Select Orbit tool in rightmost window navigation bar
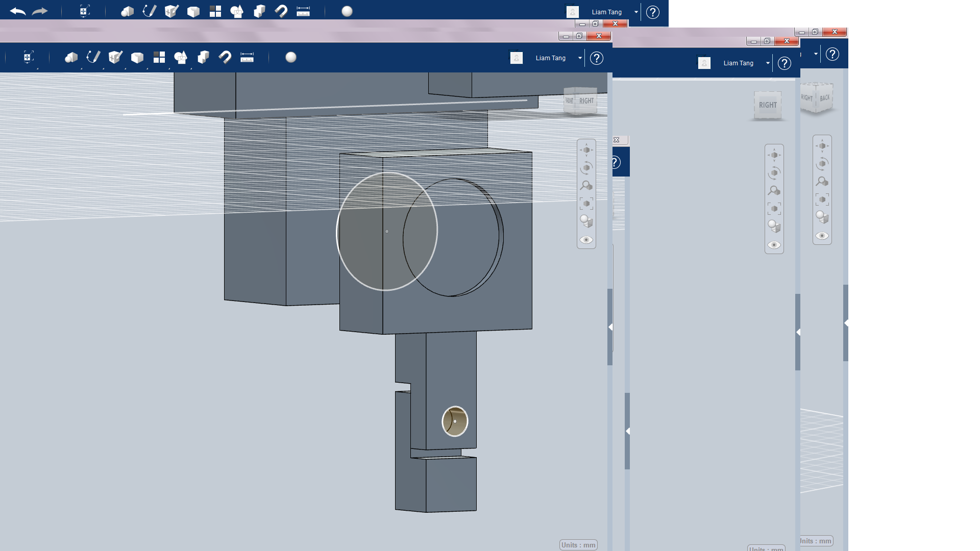Image resolution: width=980 pixels, height=551 pixels. pos(822,164)
